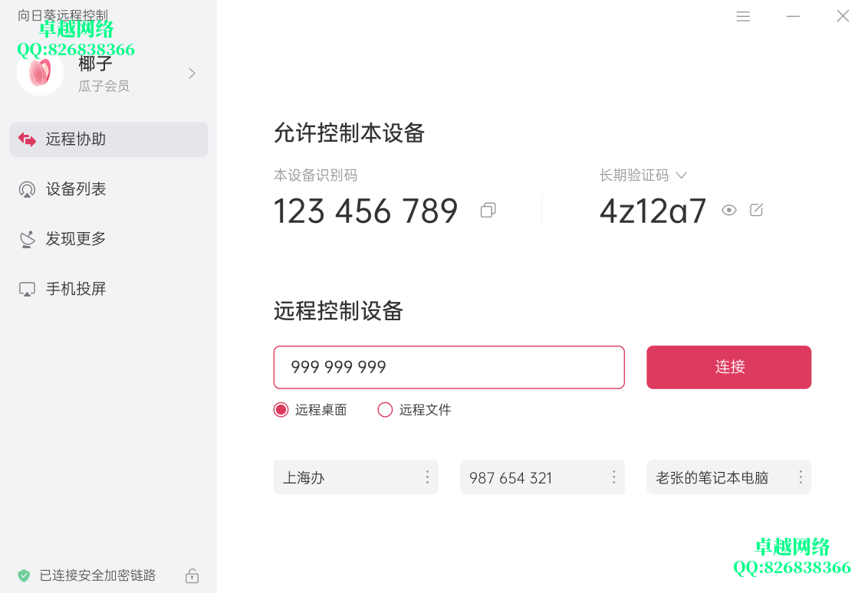Open more options for 老张的笔记本电脑

point(800,477)
